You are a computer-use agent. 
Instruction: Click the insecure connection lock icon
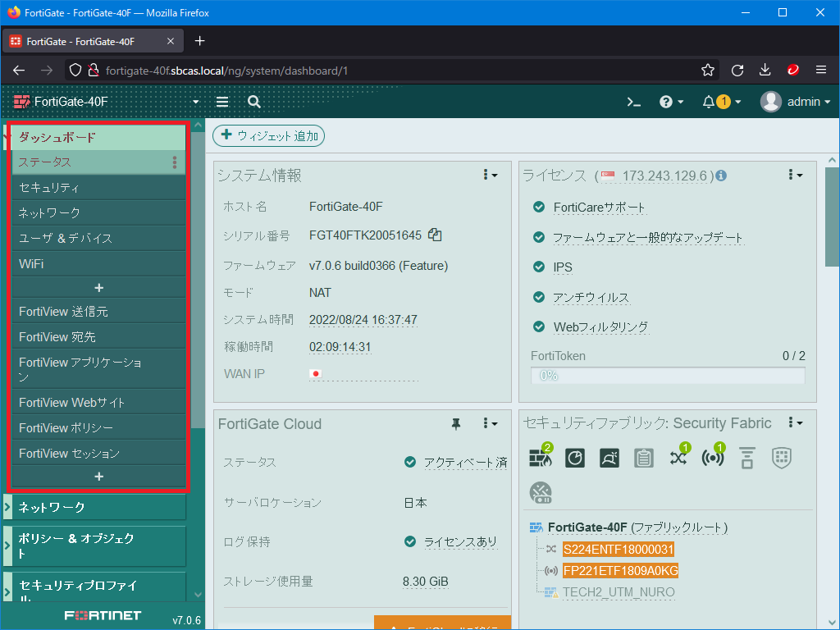pos(94,71)
